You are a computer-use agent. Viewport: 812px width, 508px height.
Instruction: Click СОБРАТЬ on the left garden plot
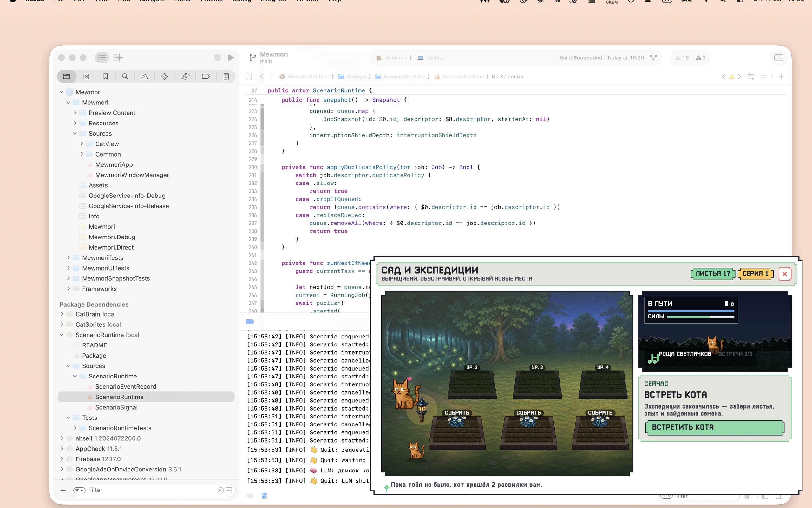point(457,412)
